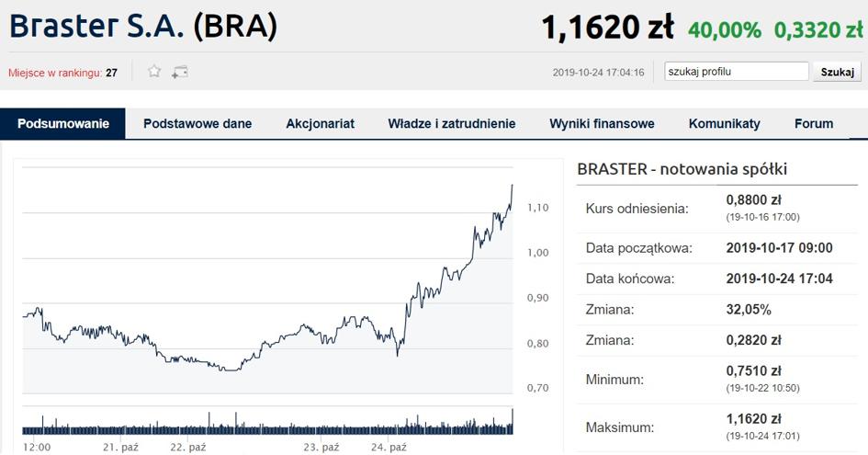The width and height of the screenshot is (868, 455).
Task: Click the 40,00% percentage change value
Action: [x=725, y=30]
